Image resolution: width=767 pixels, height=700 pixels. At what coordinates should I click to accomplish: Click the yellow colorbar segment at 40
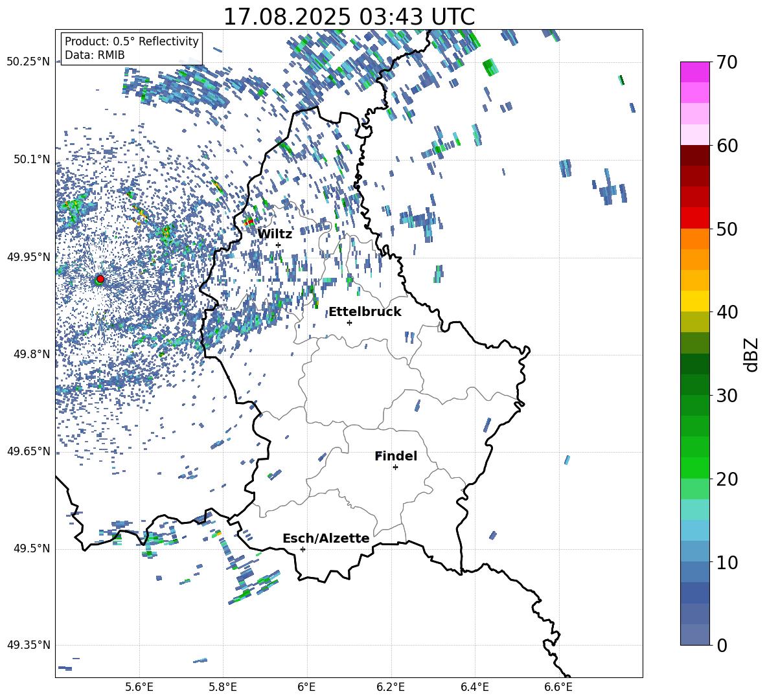click(695, 300)
